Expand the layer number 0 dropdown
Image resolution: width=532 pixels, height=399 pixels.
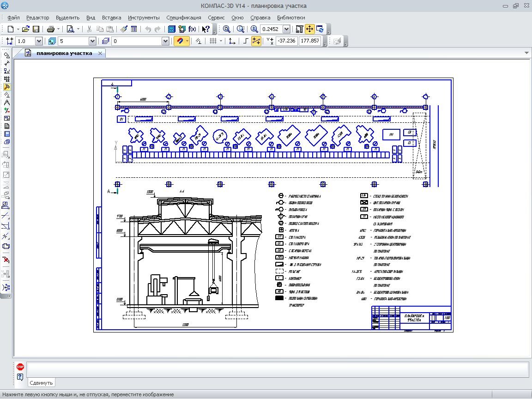[x=165, y=41]
